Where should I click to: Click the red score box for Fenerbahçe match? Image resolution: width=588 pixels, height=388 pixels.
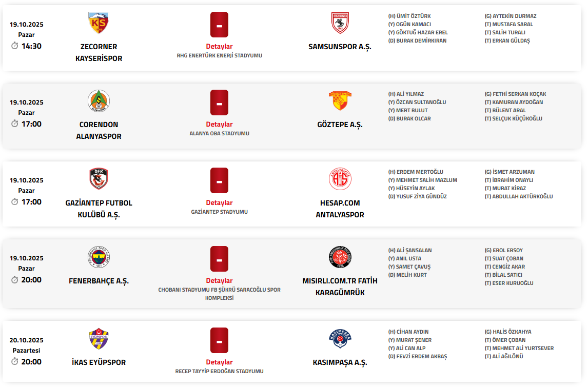(219, 259)
